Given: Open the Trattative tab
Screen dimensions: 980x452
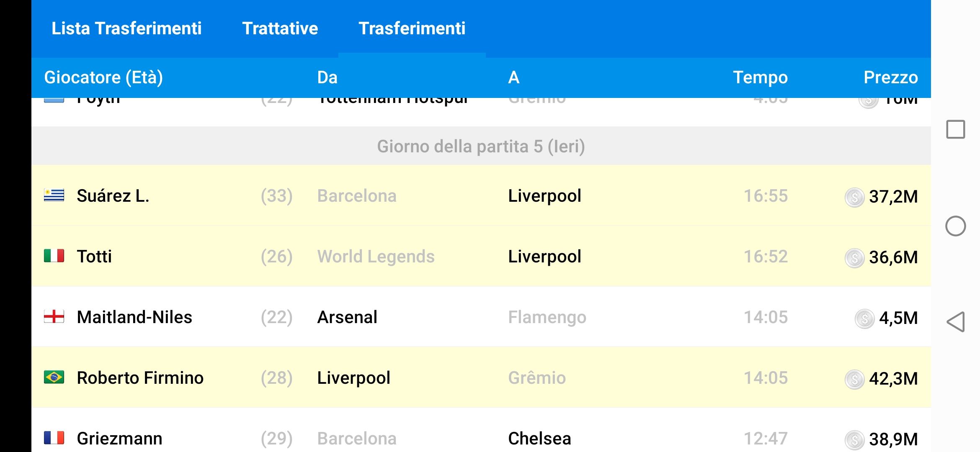Looking at the screenshot, I should point(280,28).
